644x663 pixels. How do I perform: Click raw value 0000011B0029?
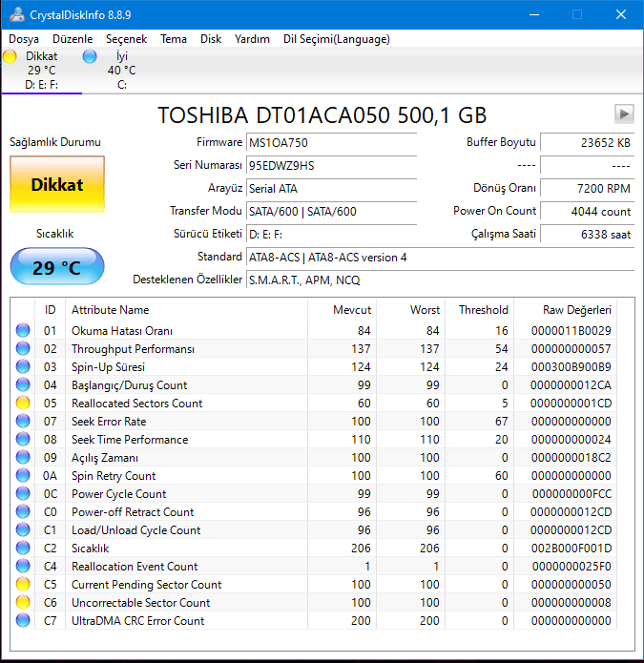(x=571, y=330)
